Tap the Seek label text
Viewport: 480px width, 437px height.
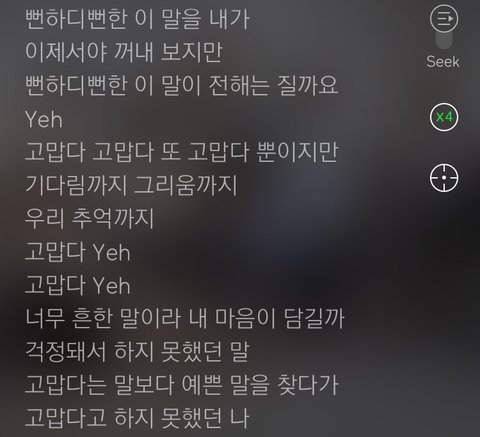(443, 62)
